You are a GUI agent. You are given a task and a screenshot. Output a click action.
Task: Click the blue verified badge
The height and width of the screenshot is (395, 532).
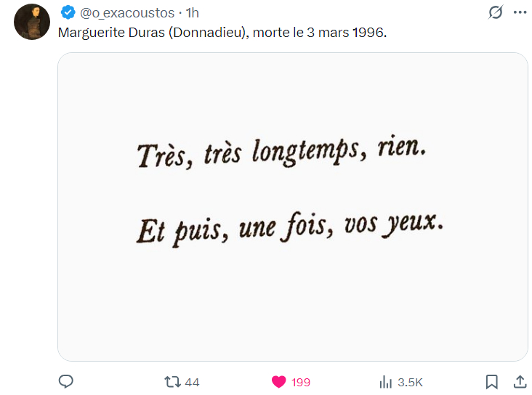pyautogui.click(x=68, y=13)
